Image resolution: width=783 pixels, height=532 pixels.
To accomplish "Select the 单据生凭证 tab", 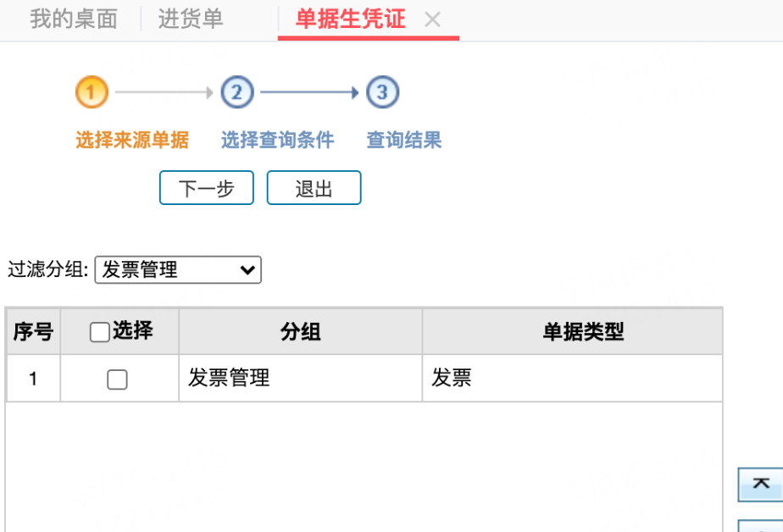I will tap(351, 19).
